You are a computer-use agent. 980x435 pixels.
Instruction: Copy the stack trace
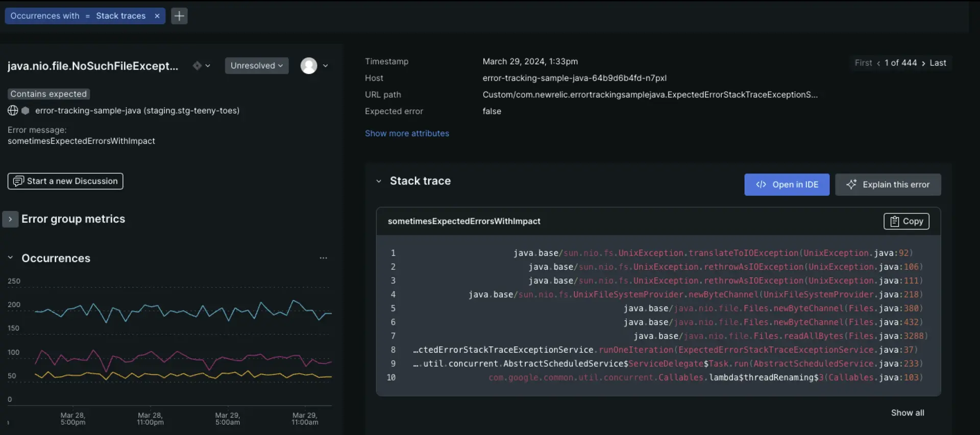click(906, 221)
